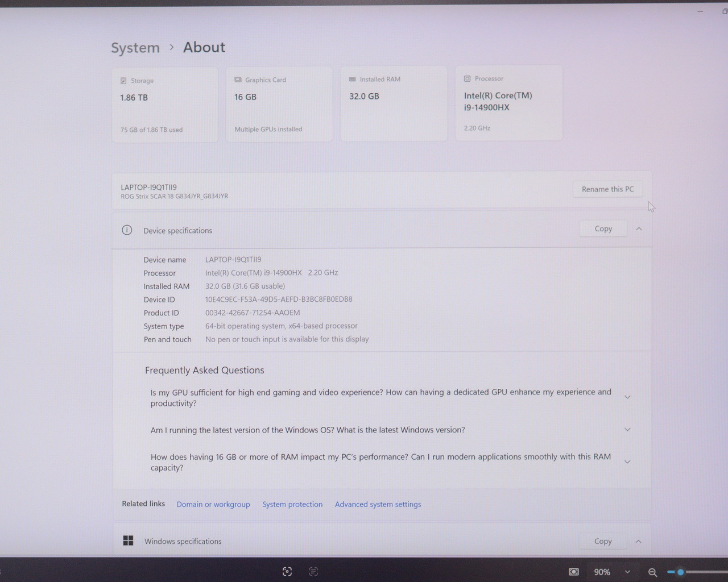
Task: Click the Processor card icon
Action: click(467, 78)
